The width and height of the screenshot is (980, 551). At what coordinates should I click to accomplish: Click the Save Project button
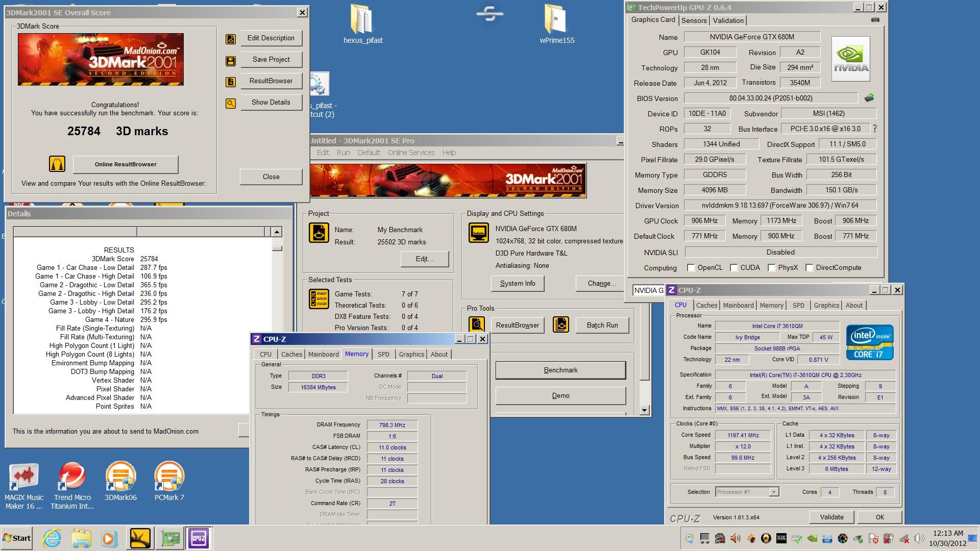click(271, 59)
